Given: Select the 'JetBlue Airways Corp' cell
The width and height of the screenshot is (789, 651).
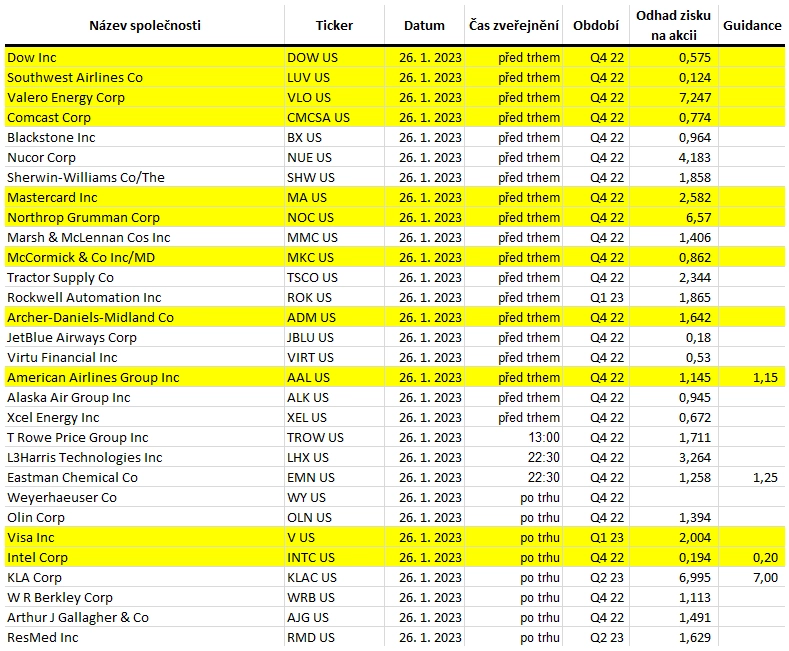Looking at the screenshot, I should (x=144, y=338).
